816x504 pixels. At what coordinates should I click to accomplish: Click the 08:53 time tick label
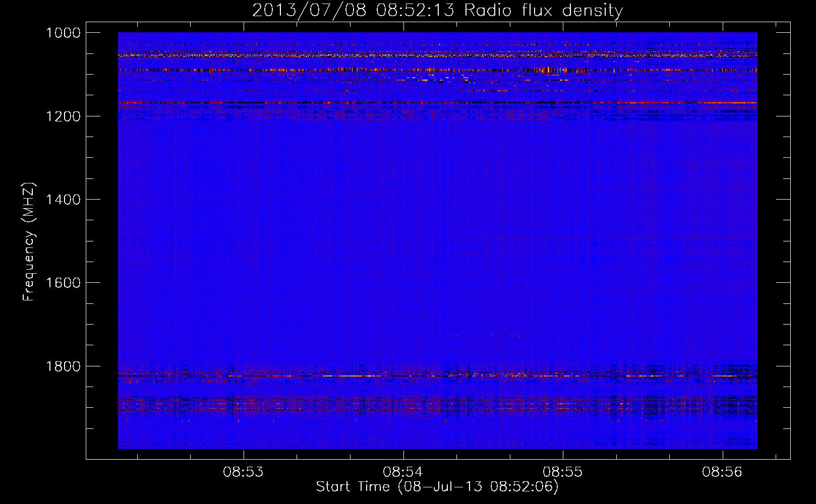pyautogui.click(x=244, y=472)
